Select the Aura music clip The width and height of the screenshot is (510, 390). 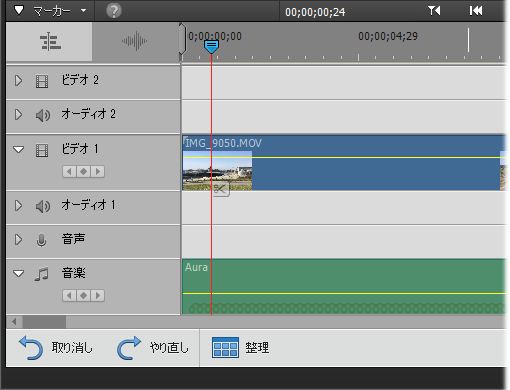(344, 287)
